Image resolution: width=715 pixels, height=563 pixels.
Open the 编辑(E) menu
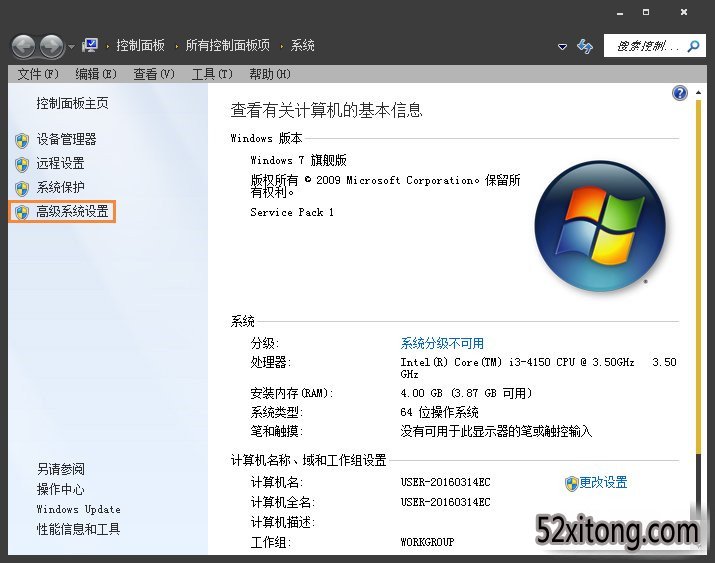[x=96, y=74]
